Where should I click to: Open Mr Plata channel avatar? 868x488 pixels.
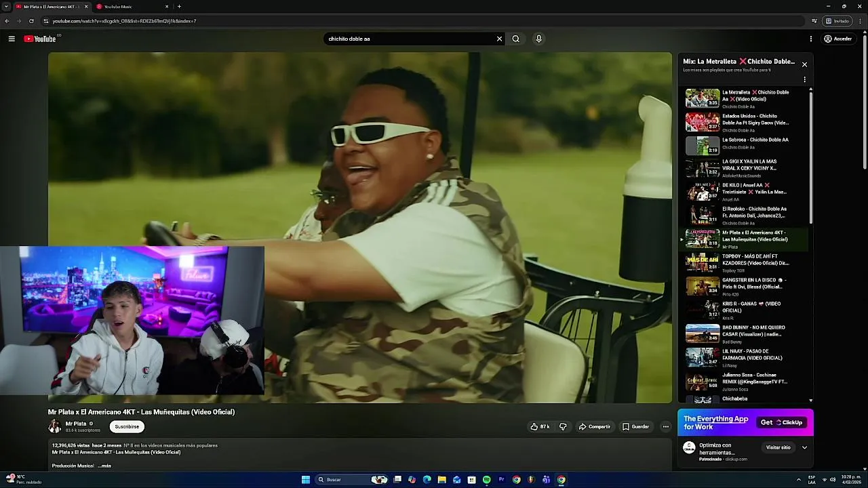coord(55,426)
